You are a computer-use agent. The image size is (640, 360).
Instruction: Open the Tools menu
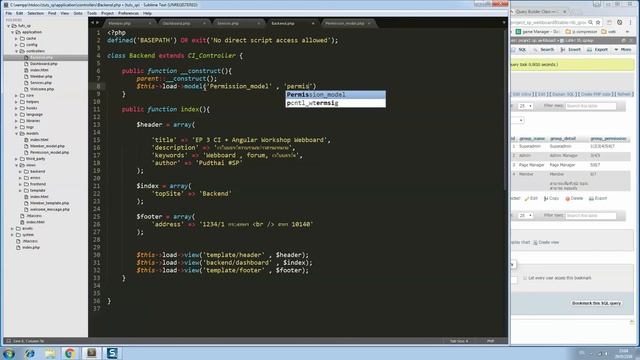point(92,13)
